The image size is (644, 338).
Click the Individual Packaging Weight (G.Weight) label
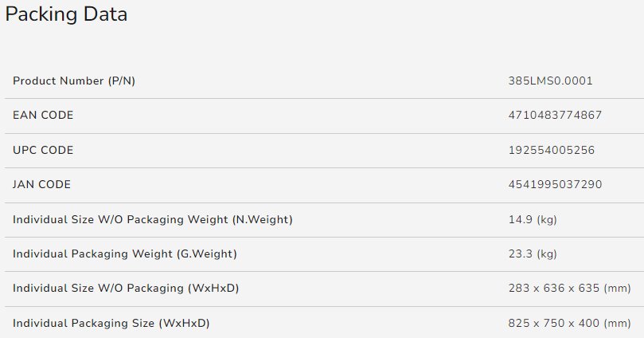(x=125, y=253)
